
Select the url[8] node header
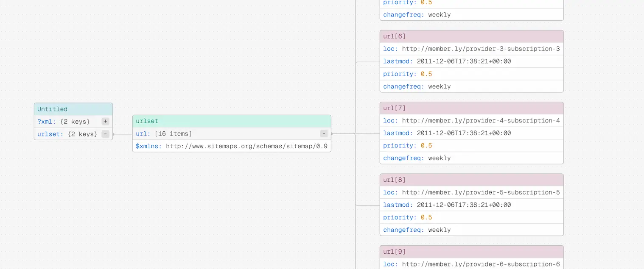click(471, 180)
